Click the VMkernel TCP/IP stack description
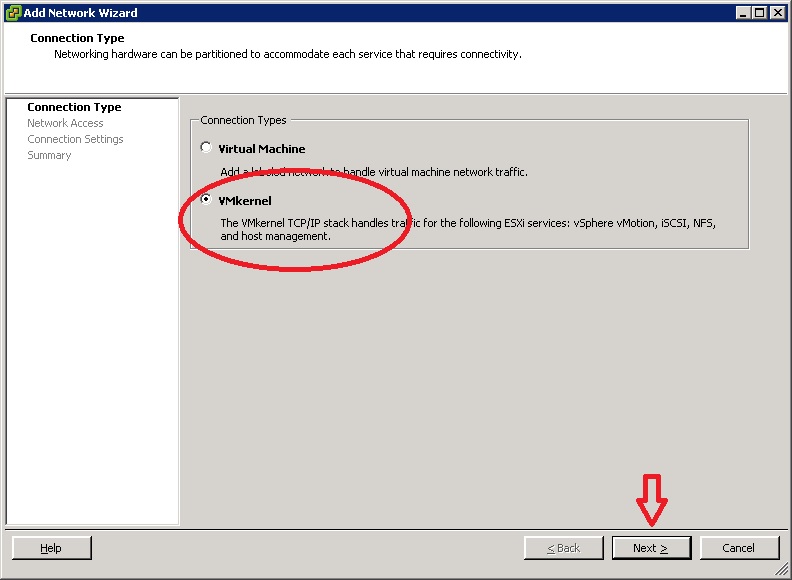Screen dimensions: 792x580 (467, 223)
